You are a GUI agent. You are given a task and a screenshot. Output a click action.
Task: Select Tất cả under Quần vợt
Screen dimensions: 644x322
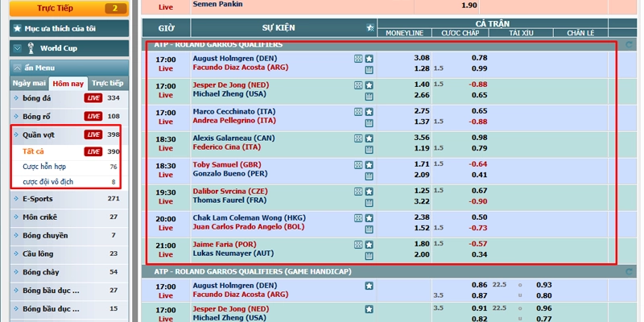33,151
